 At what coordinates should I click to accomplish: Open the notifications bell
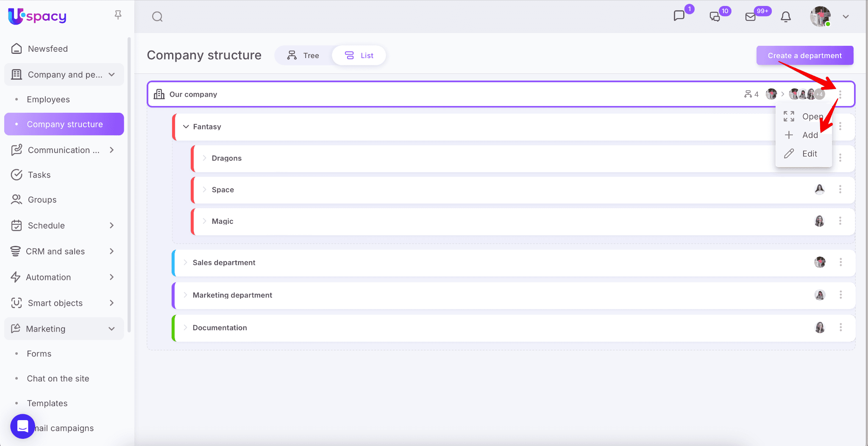[x=786, y=17]
